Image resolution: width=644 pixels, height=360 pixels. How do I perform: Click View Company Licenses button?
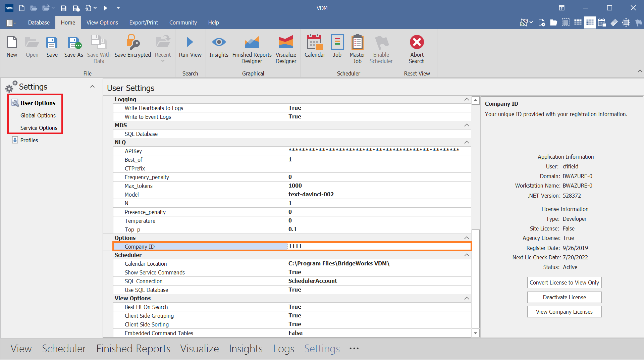point(564,312)
